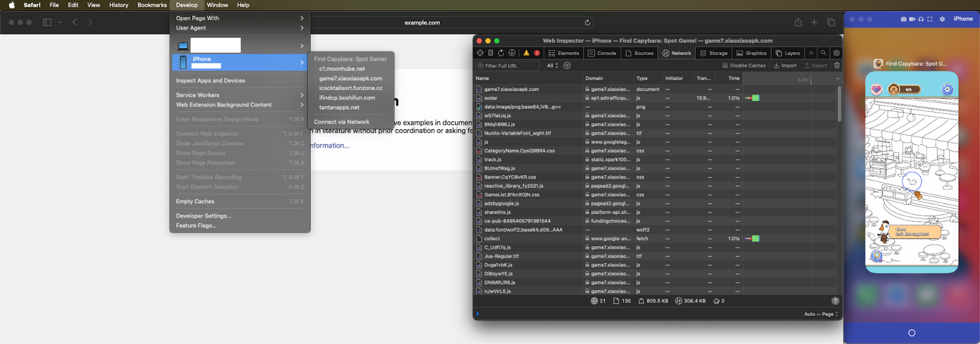The height and width of the screenshot is (344, 980).
Task: Expand hidden tabs with the double chevron
Action: [x=811, y=53]
